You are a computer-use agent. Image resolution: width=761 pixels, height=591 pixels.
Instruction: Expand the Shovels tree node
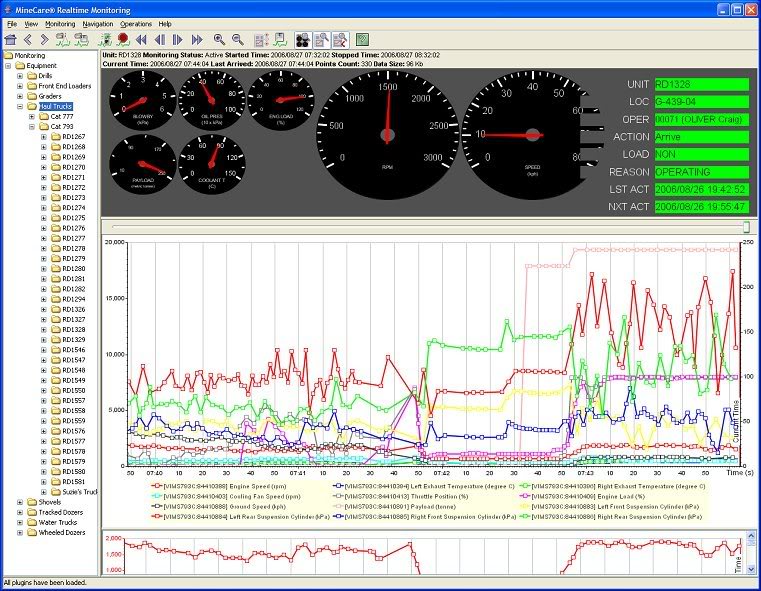point(21,502)
